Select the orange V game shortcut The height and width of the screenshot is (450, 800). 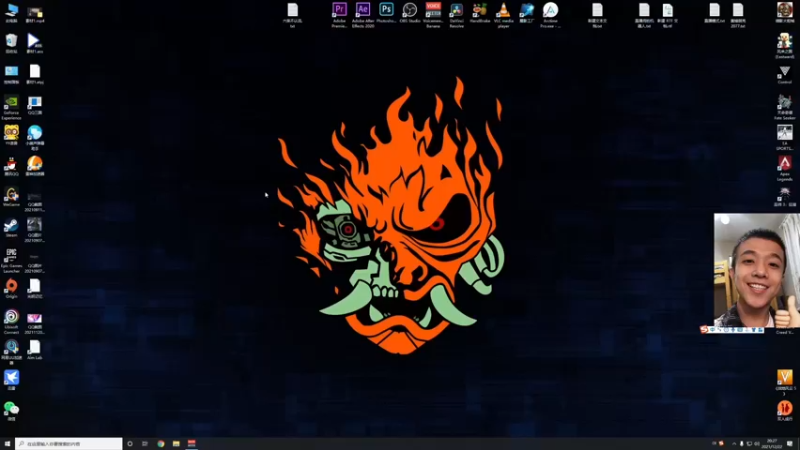(785, 383)
